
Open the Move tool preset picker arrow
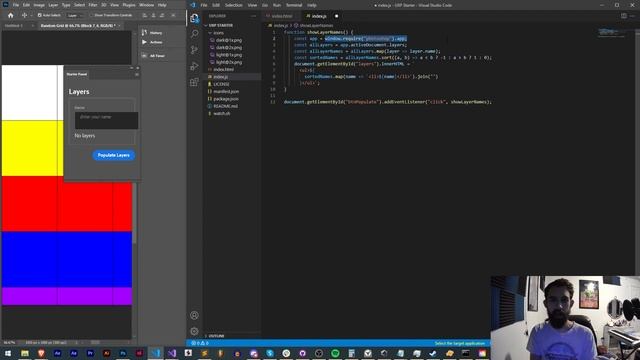point(31,15)
